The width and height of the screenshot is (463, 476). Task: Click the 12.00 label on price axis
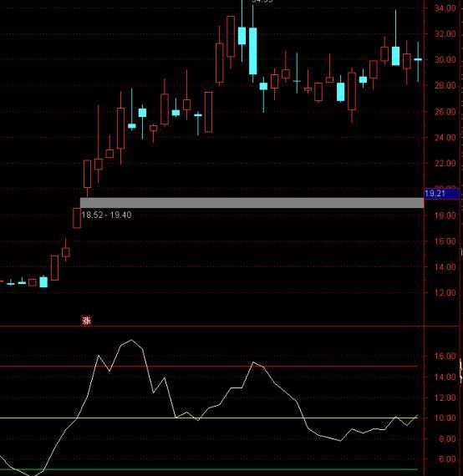[x=445, y=292]
